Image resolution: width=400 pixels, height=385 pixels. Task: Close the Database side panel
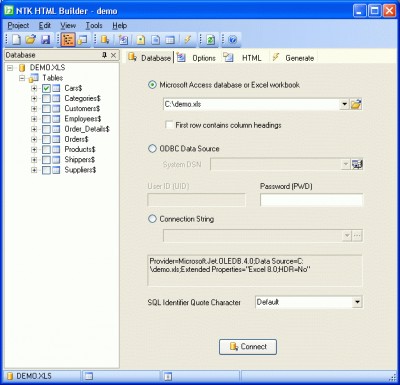(113, 55)
